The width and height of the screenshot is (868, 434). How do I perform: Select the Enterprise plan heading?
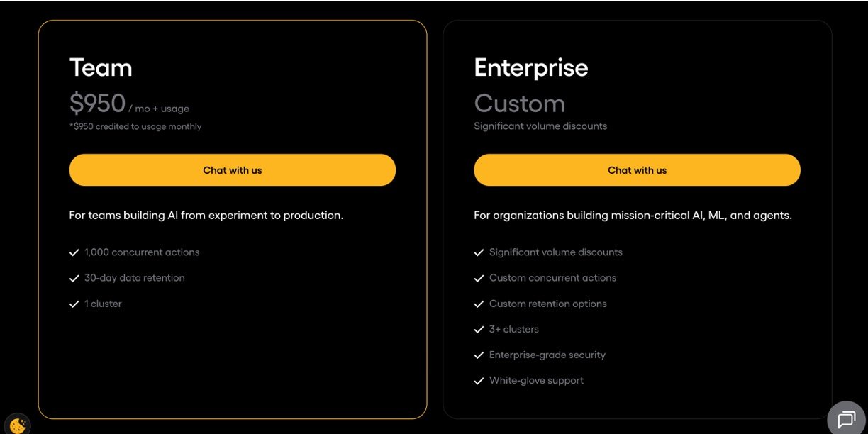pyautogui.click(x=530, y=67)
